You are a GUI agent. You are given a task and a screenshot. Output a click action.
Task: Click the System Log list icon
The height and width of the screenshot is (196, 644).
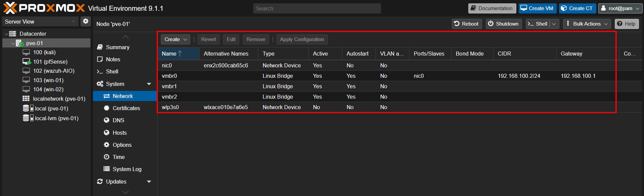(x=106, y=169)
